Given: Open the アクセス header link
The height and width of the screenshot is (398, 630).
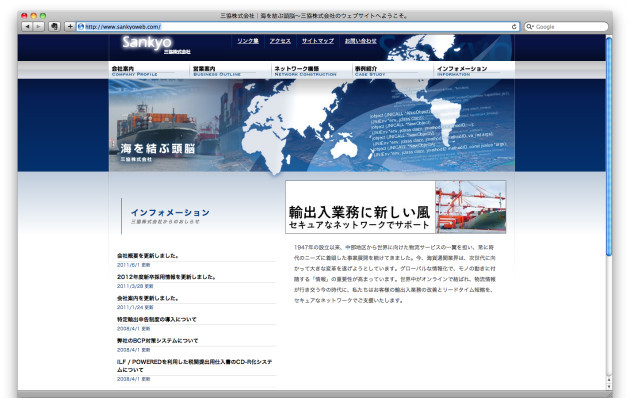Looking at the screenshot, I should 280,41.
